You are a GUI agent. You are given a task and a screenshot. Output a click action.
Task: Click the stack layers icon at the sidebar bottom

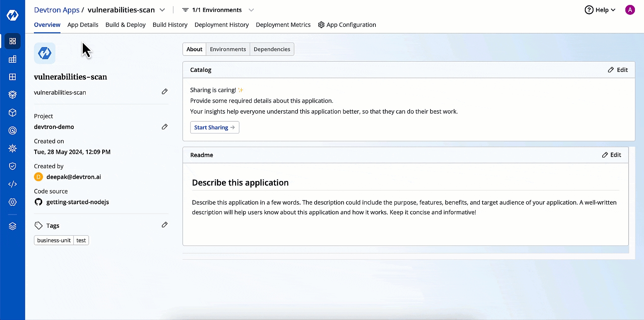[x=12, y=226]
